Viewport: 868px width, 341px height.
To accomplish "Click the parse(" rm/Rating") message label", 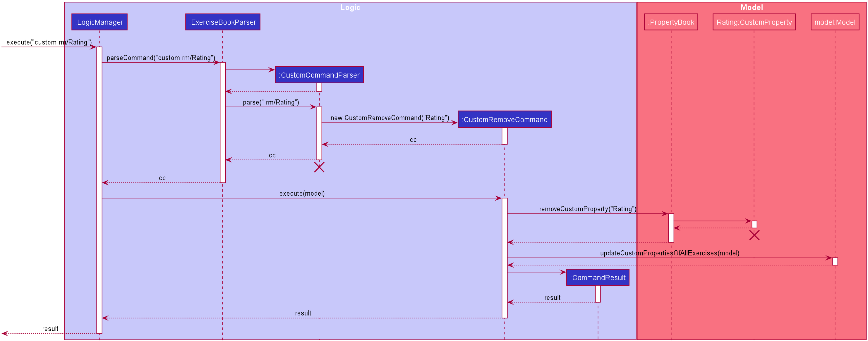I will (x=271, y=102).
